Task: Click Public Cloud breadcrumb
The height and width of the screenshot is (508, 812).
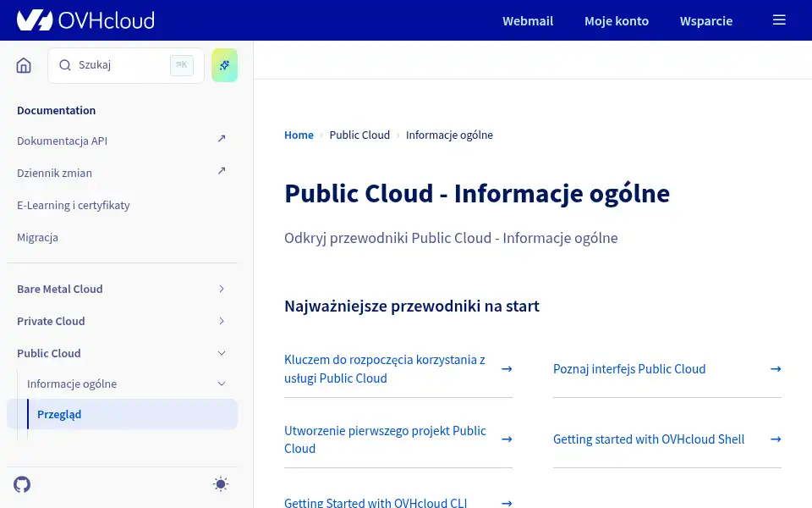Action: click(x=359, y=135)
